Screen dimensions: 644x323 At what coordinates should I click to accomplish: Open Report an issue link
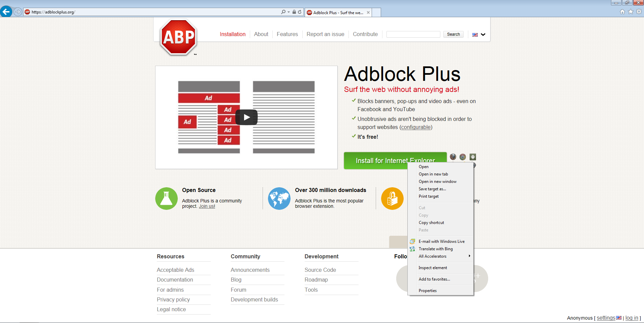tap(326, 34)
